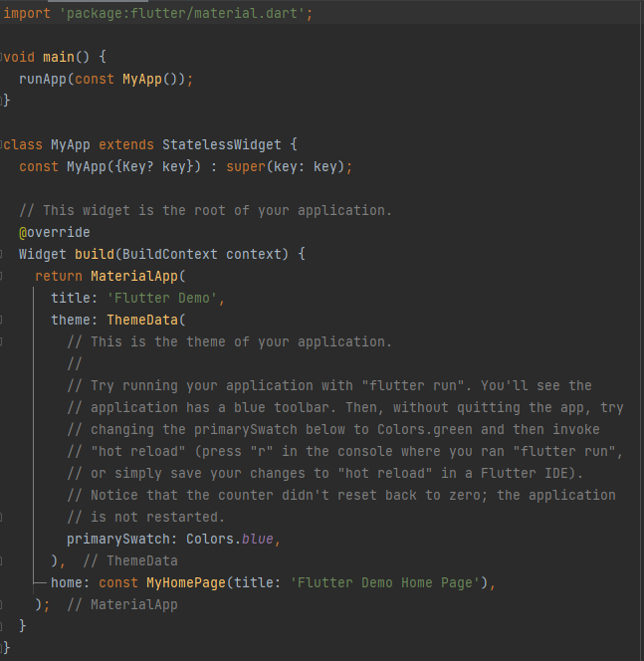The width and height of the screenshot is (644, 661).
Task: Click the super keyword in the constructor
Action: (x=246, y=166)
